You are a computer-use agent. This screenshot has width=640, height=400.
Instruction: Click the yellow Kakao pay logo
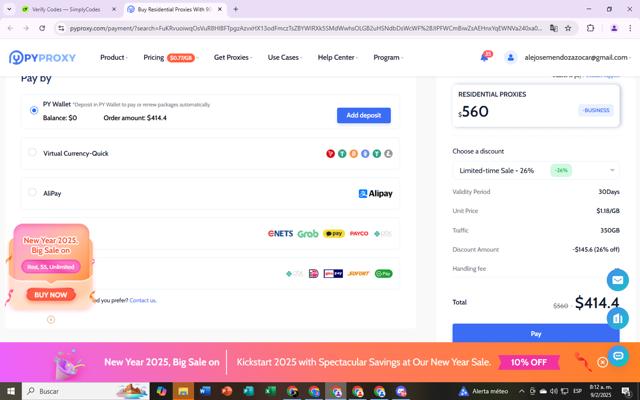334,233
